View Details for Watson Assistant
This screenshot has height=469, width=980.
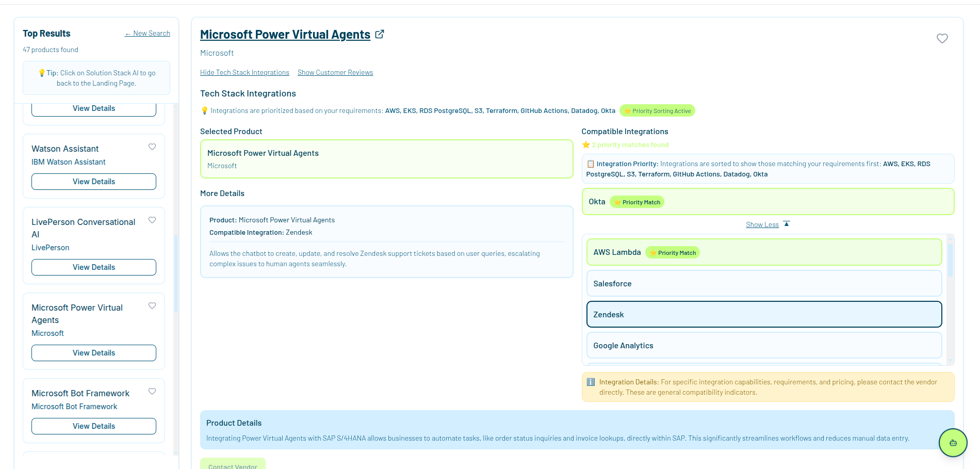(x=94, y=182)
